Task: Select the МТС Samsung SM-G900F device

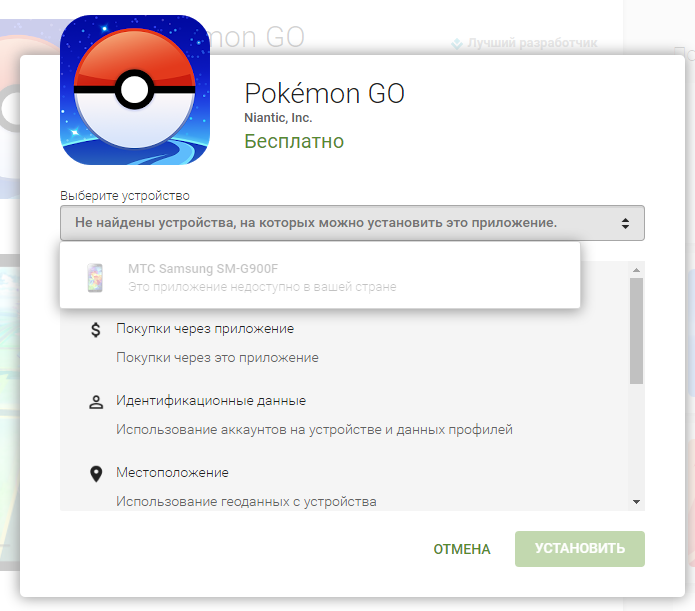Action: coord(320,275)
